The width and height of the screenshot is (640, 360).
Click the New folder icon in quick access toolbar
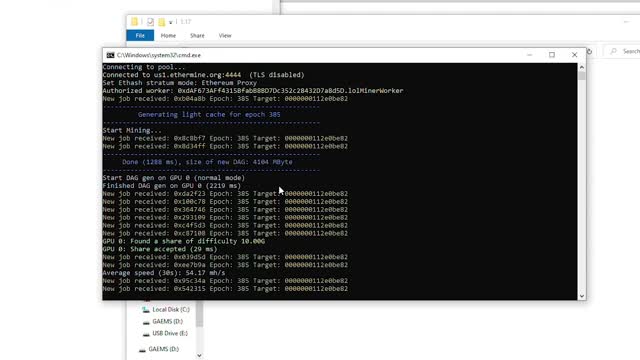(162, 22)
